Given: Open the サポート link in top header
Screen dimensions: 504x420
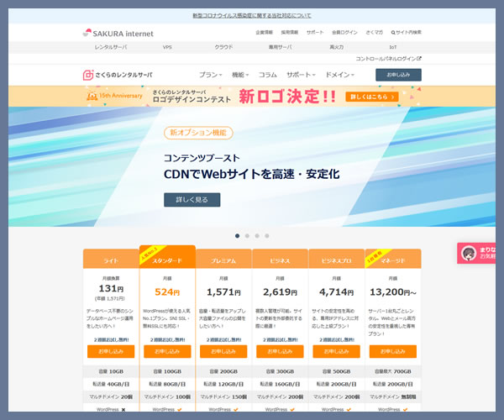Looking at the screenshot, I should click(x=315, y=32).
